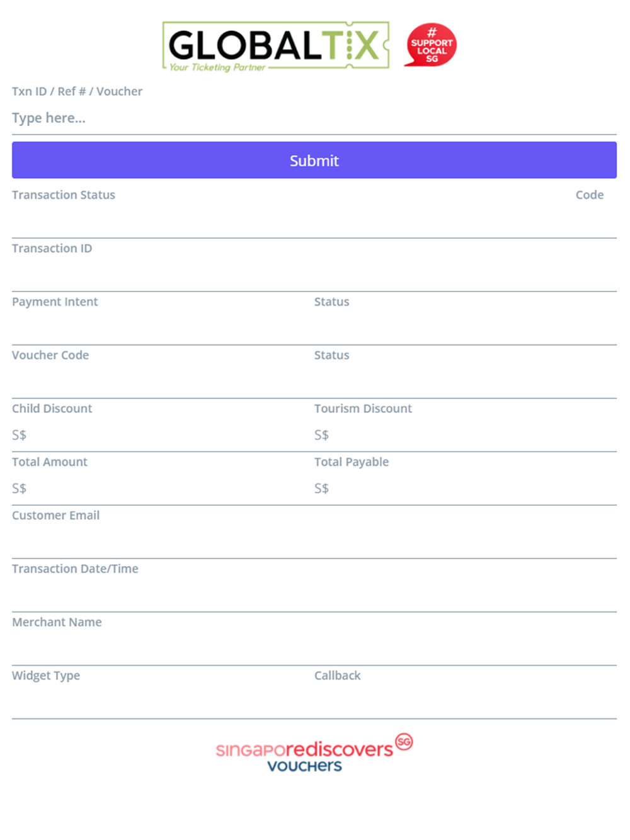The image size is (630, 840).
Task: Click the Child Discount amount field
Action: coord(163,436)
